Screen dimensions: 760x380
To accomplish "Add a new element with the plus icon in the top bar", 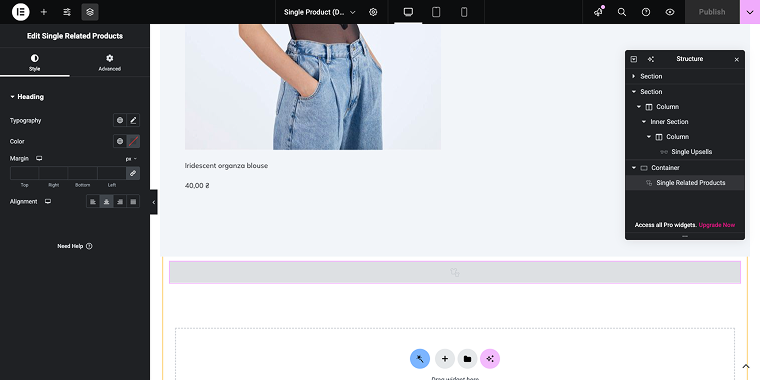I will click(x=44, y=12).
